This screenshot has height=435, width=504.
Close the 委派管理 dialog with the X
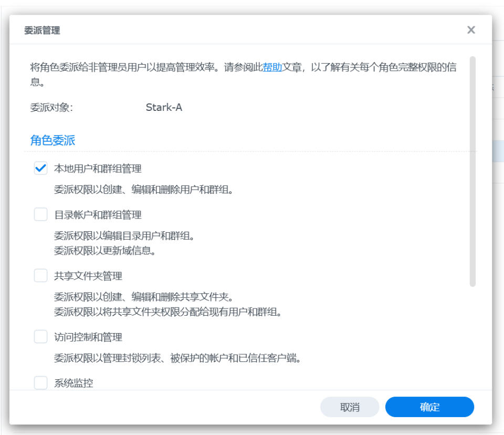pos(471,30)
